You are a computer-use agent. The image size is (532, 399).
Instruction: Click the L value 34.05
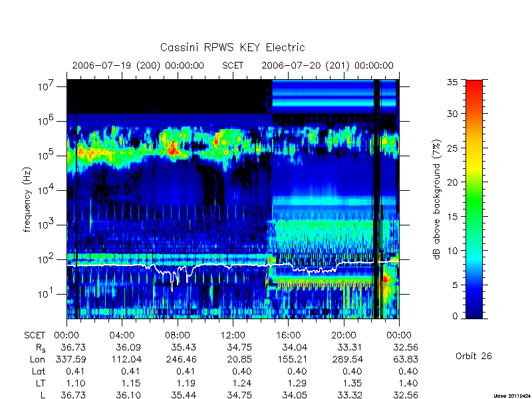pyautogui.click(x=295, y=395)
